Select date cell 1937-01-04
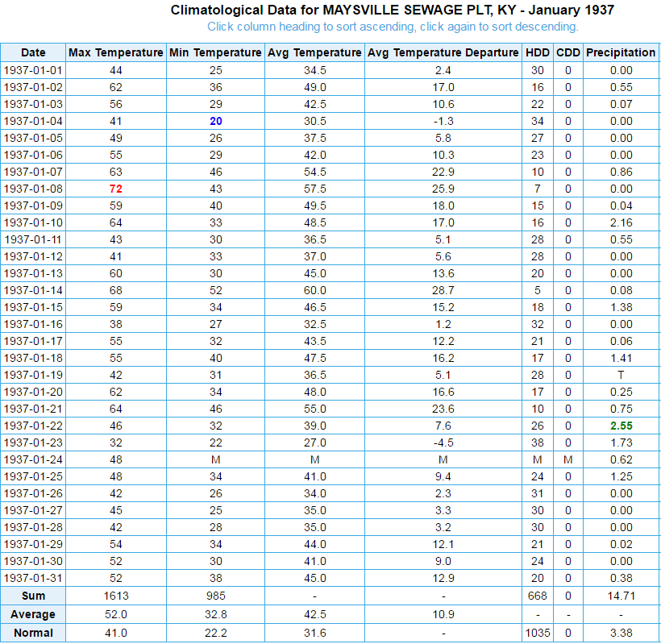Viewport: 661px width, 644px height. coord(33,121)
